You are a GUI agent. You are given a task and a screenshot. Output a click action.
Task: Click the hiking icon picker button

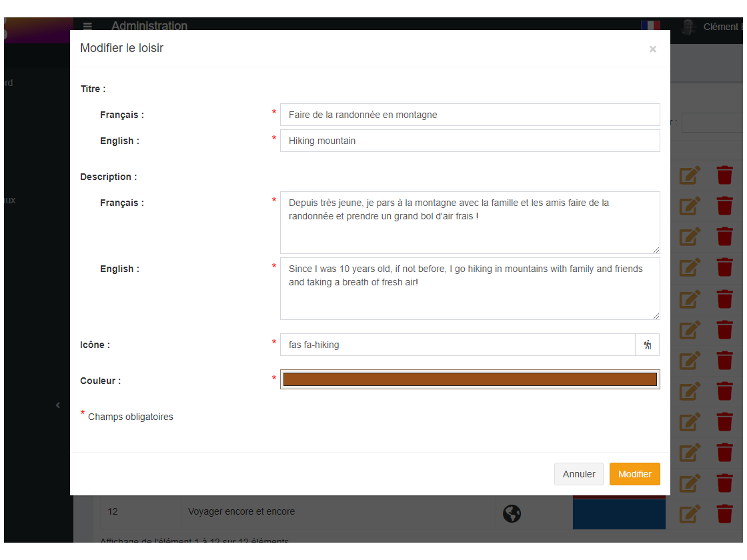647,345
